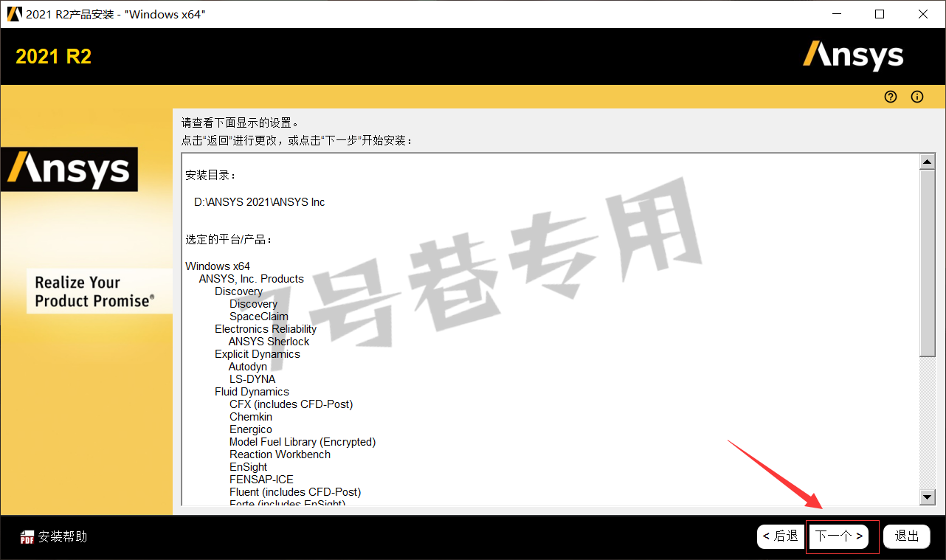This screenshot has height=560, width=946.
Task: Click the ANSYS, Inc. Products row
Action: 251,279
